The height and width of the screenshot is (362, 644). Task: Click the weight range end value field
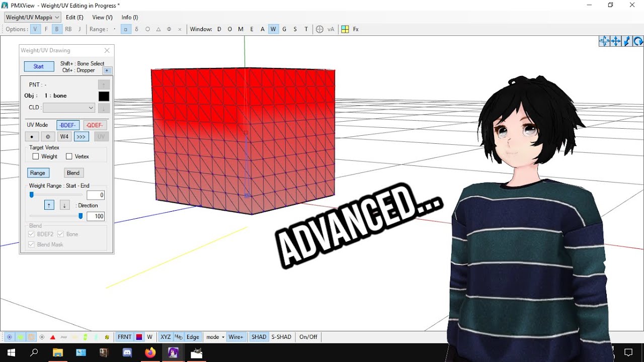(96, 217)
